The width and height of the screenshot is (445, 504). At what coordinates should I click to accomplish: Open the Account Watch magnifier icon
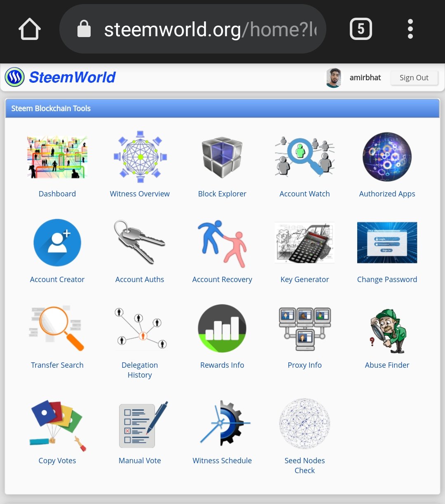click(304, 157)
